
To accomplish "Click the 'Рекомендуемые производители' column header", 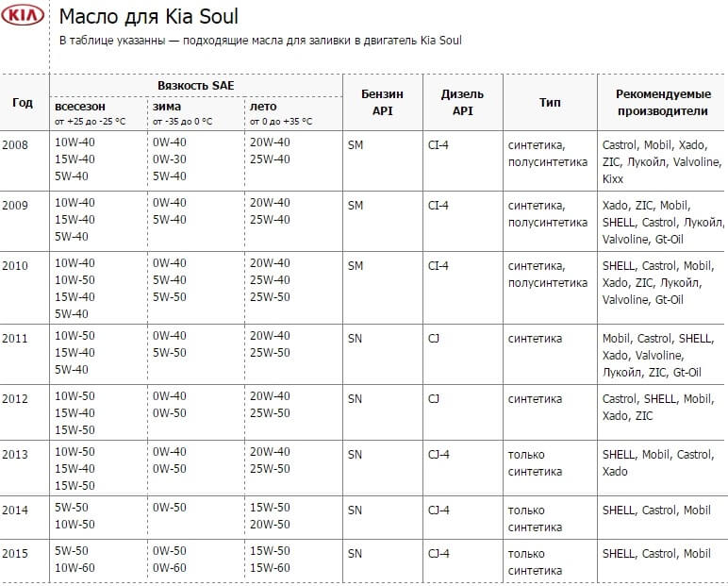I will [661, 102].
